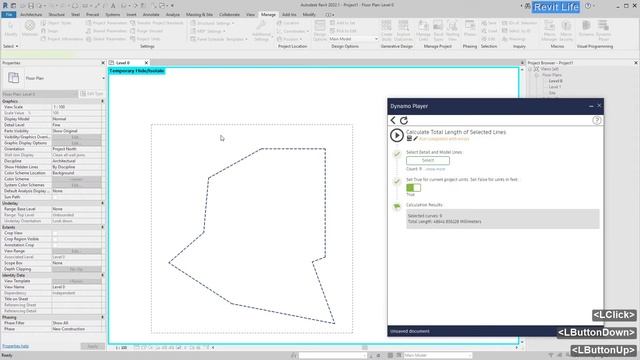
Task: Open Dynamo Player help
Action: [596, 120]
